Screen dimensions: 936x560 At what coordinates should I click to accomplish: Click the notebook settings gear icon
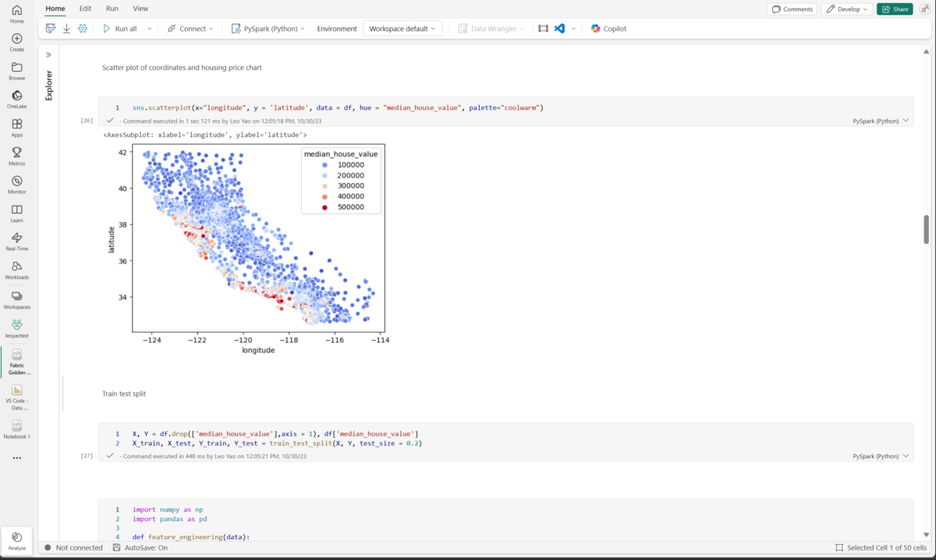[83, 28]
